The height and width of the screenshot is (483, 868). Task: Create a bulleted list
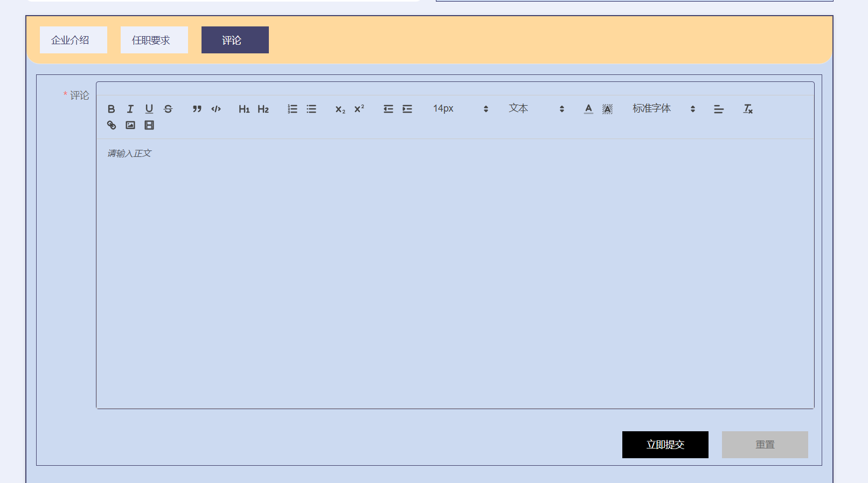tap(311, 109)
